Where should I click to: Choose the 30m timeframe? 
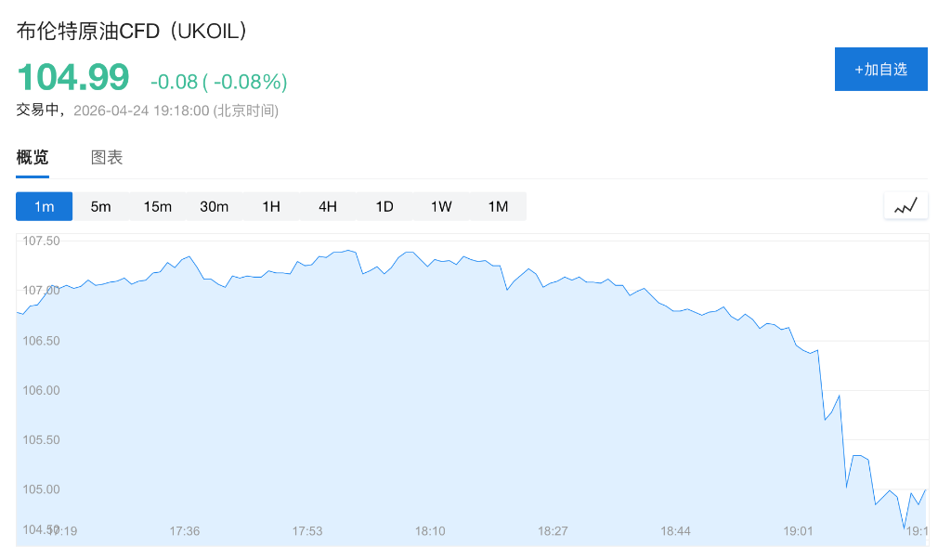[215, 206]
